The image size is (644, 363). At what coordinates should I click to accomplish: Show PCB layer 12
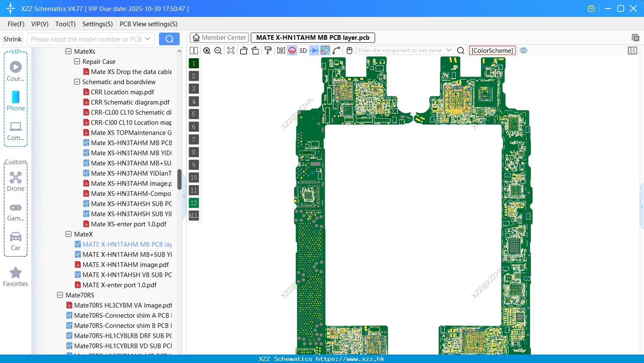(194, 203)
